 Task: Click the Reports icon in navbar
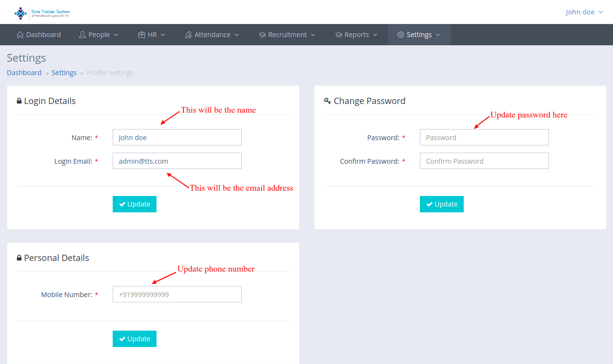click(x=339, y=35)
